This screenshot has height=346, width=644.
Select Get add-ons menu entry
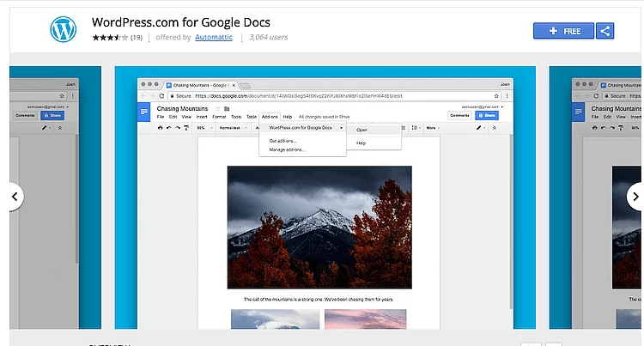click(283, 140)
